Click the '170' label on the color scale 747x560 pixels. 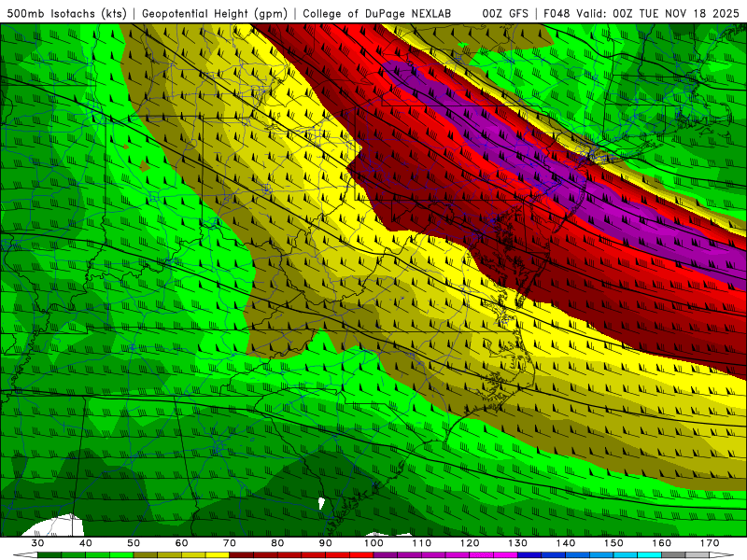click(x=710, y=543)
